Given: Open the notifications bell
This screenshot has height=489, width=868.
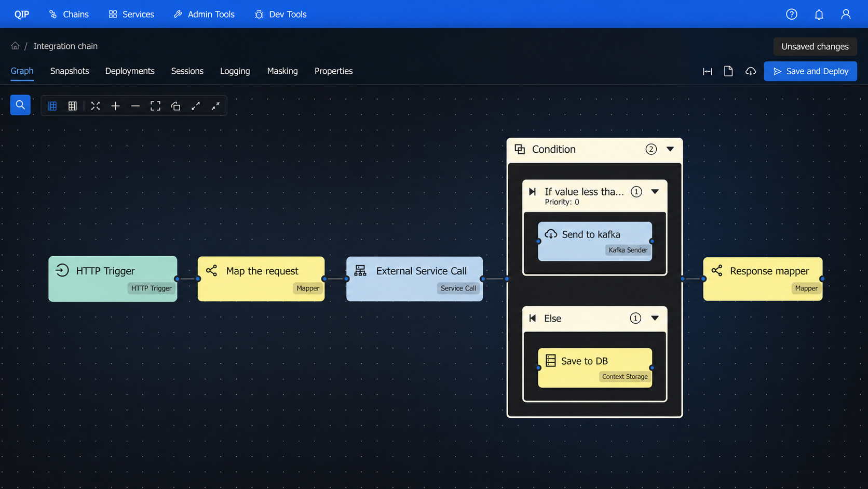Looking at the screenshot, I should [819, 15].
